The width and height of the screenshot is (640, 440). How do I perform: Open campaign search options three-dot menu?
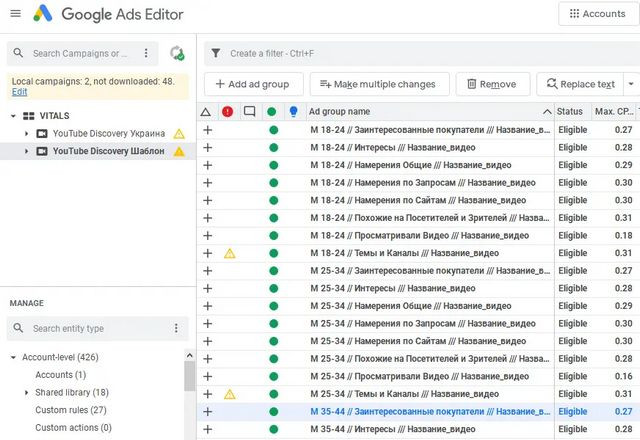(146, 53)
